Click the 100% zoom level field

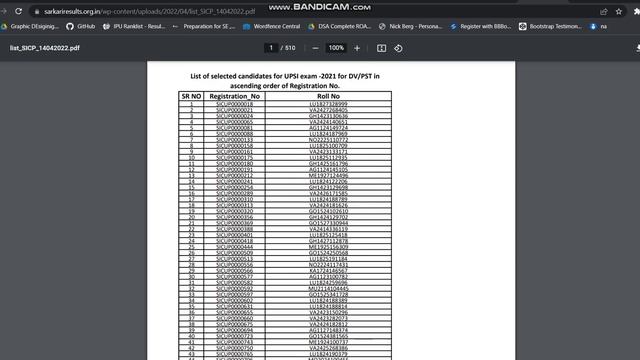(336, 48)
